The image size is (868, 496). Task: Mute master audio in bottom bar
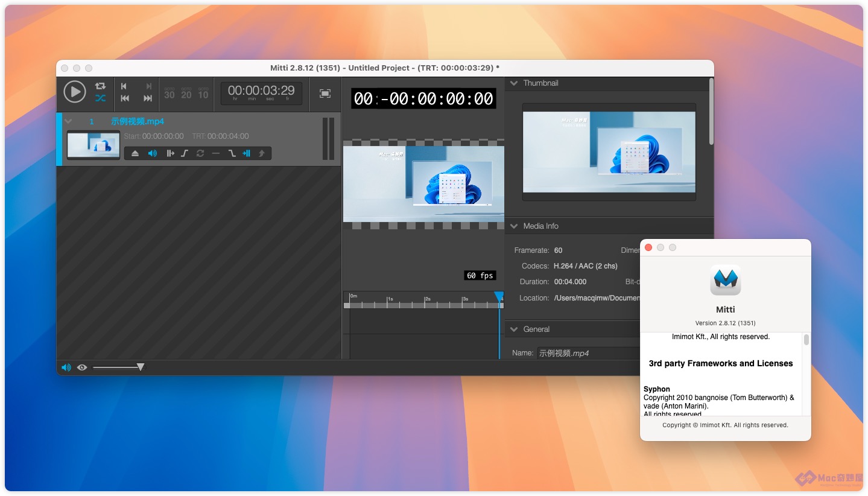tap(66, 367)
